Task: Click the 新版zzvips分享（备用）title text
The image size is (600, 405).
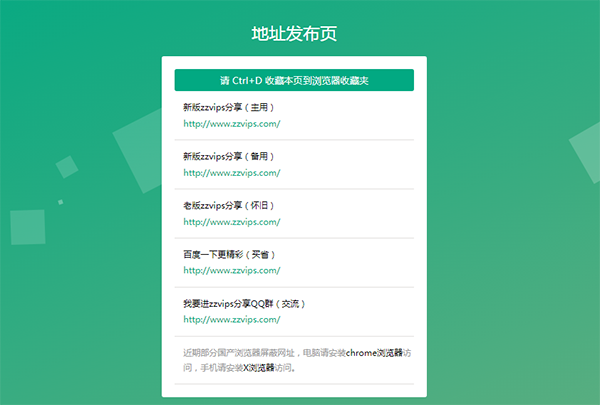Action: [229, 156]
